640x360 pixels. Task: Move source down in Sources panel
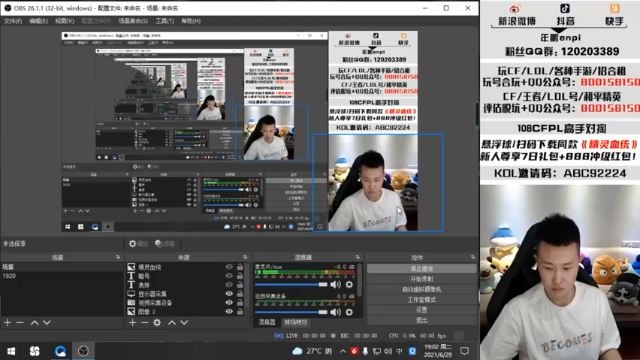[x=184, y=322]
